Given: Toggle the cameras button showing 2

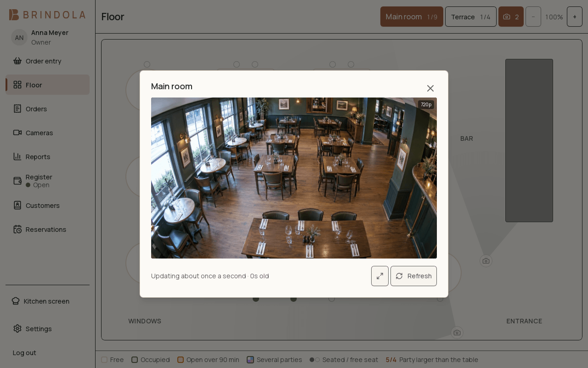Looking at the screenshot, I should pyautogui.click(x=511, y=17).
